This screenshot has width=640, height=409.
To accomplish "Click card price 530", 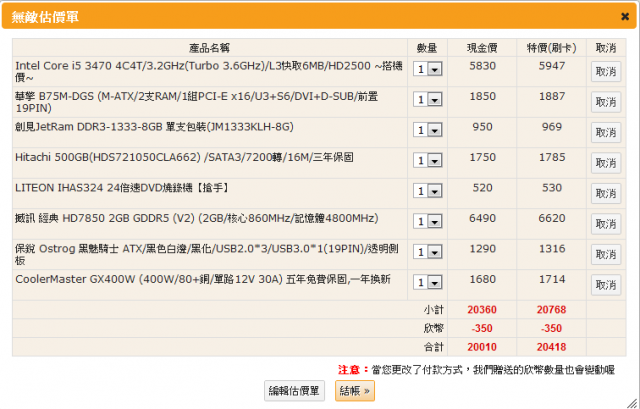I will 552,188.
